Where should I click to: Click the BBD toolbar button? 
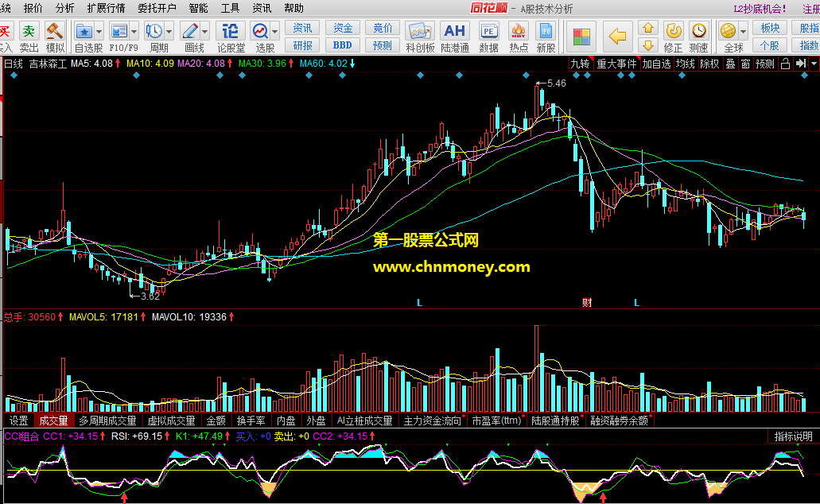click(x=343, y=45)
